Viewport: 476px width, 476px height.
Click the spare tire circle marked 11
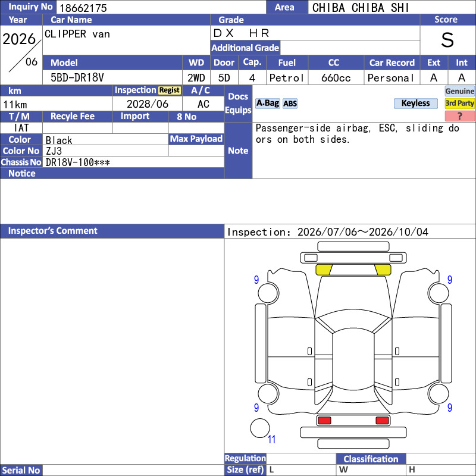click(x=260, y=428)
